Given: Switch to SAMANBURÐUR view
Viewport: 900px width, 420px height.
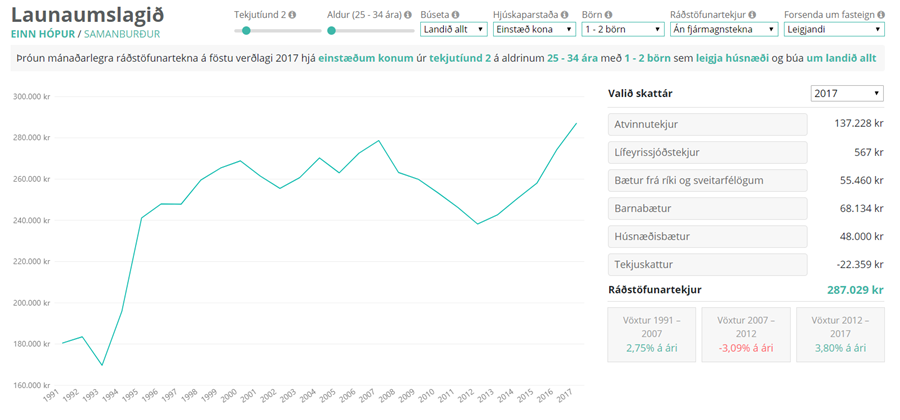Looking at the screenshot, I should click(122, 34).
